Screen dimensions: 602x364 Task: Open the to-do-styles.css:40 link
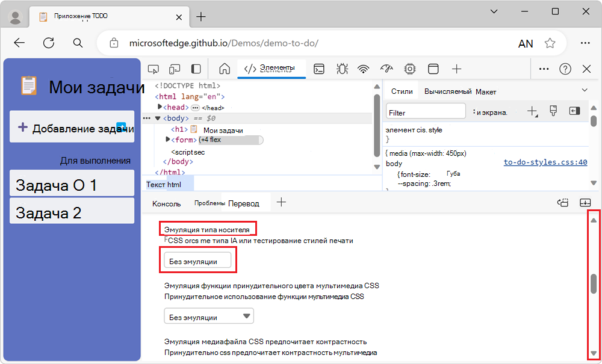coord(545,162)
